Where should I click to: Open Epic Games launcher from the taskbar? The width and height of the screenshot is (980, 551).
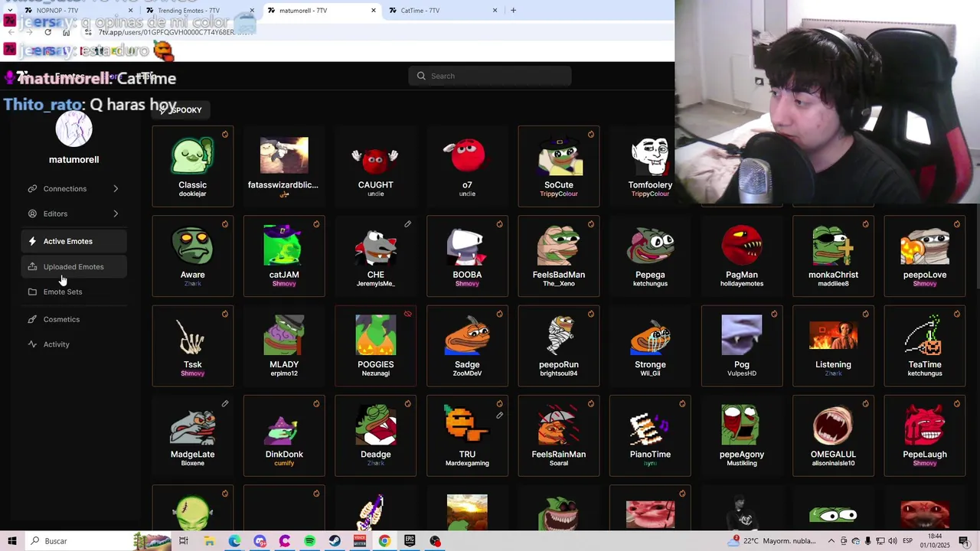[410, 541]
